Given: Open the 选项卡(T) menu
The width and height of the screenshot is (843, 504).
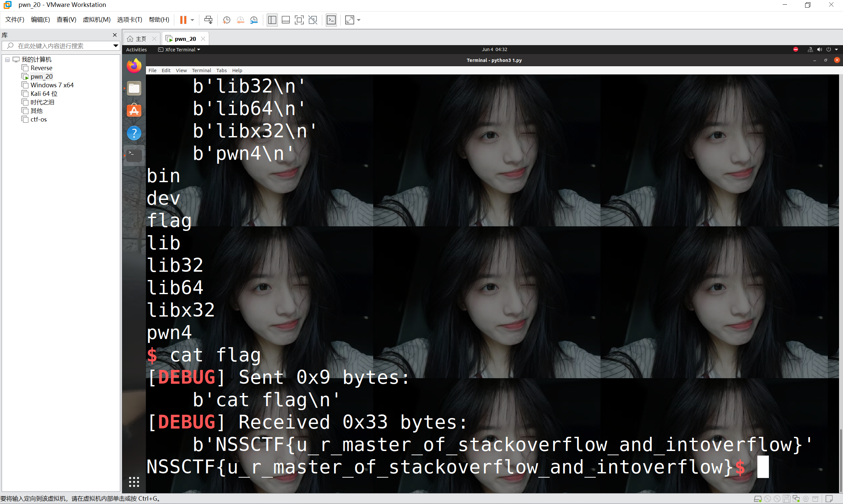Looking at the screenshot, I should click(129, 19).
